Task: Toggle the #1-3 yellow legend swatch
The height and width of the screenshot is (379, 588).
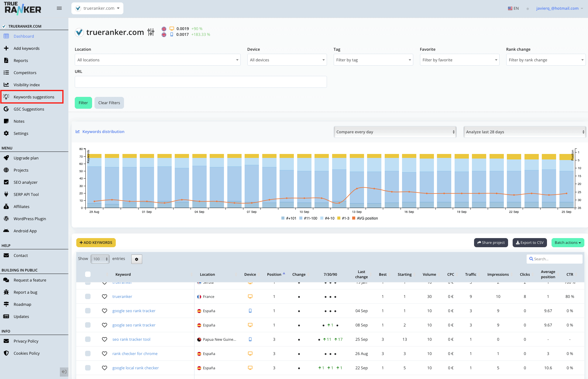Action: coord(339,218)
